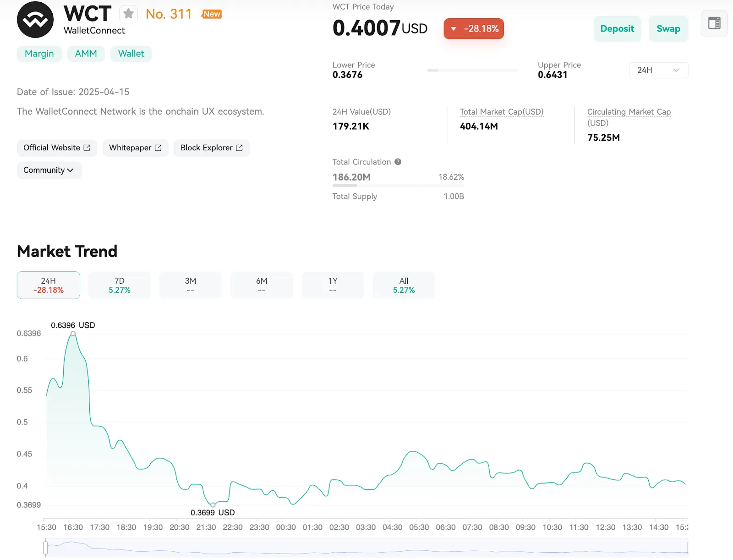The image size is (733, 560).
Task: Click the 186.20M circulation value
Action: (351, 177)
